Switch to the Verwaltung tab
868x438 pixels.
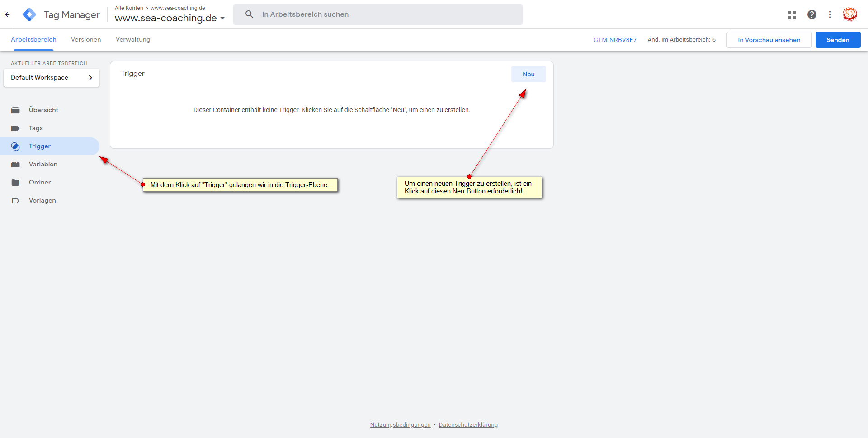pos(133,40)
